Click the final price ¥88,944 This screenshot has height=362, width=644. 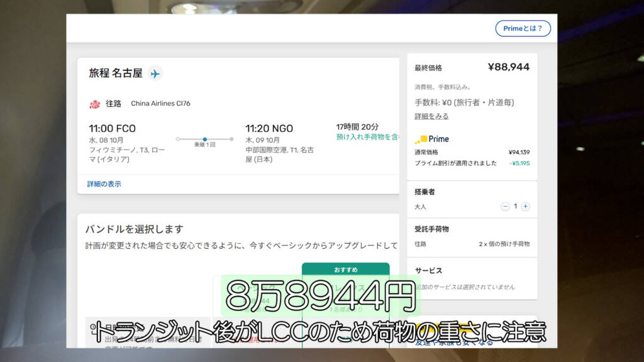coord(508,67)
